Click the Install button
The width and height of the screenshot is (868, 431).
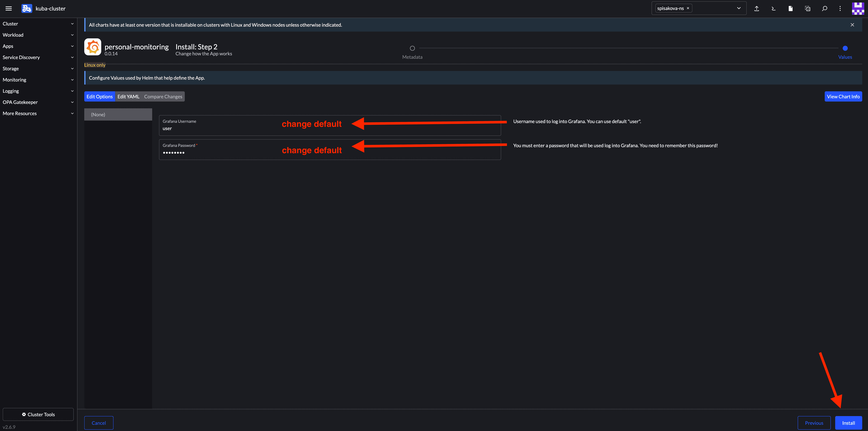(848, 423)
